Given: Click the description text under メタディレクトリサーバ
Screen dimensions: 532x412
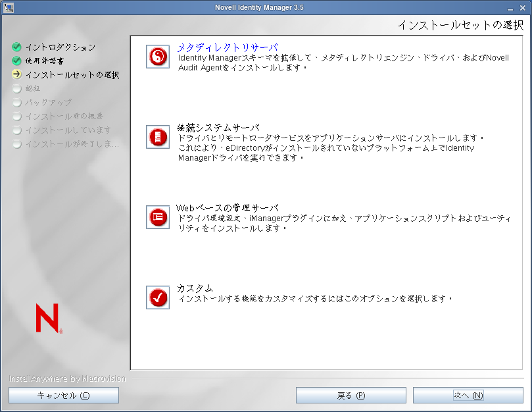Looking at the screenshot, I should [343, 63].
